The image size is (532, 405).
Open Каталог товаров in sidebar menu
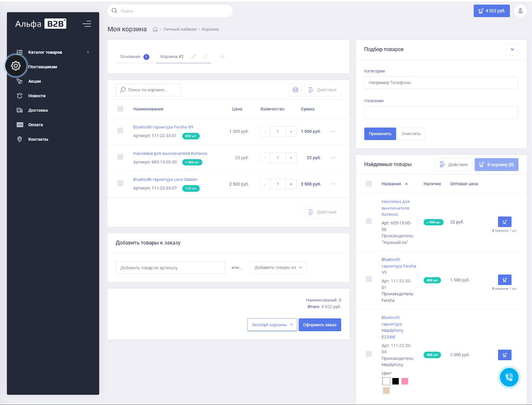(45, 52)
